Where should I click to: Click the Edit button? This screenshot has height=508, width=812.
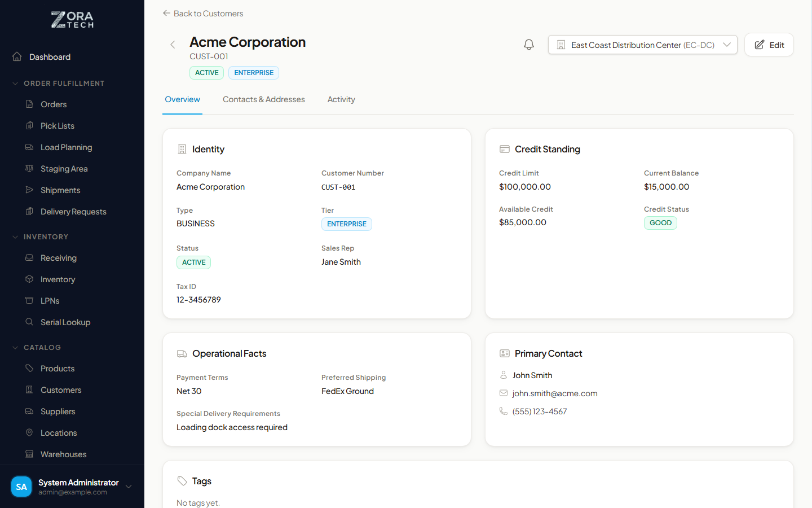769,45
